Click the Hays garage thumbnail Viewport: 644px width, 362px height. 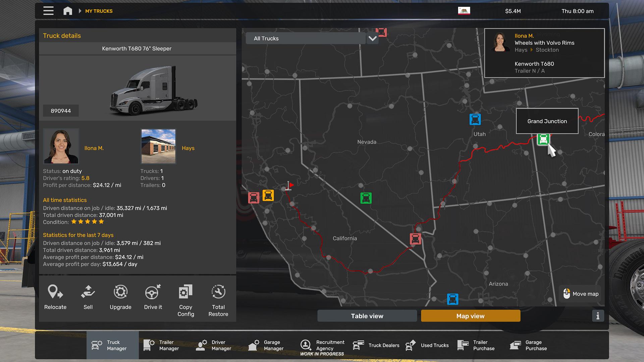(x=158, y=146)
